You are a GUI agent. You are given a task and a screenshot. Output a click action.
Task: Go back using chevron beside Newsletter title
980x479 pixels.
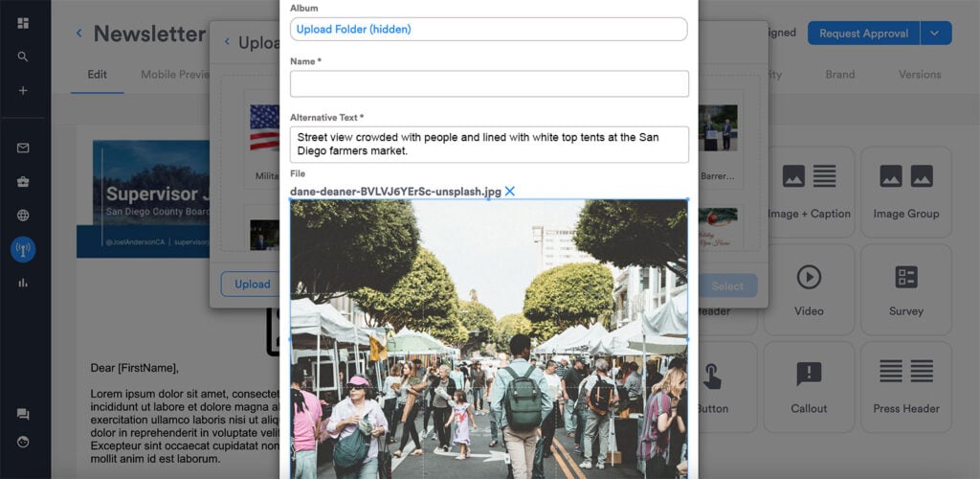[x=79, y=34]
